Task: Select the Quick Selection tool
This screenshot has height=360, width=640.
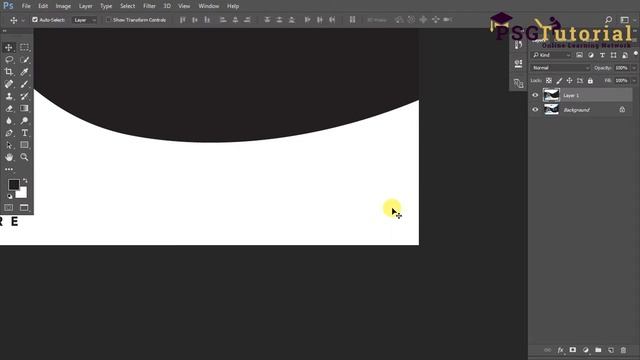Action: pos(24,60)
